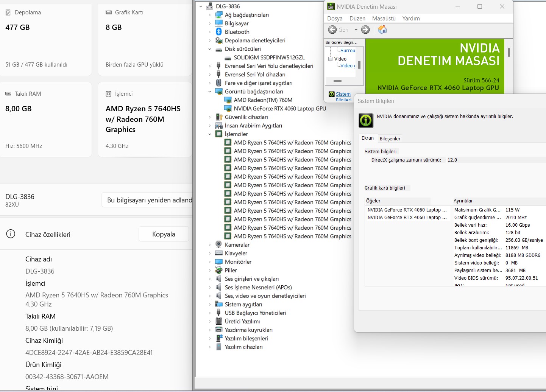This screenshot has width=546, height=392.
Task: Click the Geri back arrow icon
Action: pyautogui.click(x=332, y=30)
